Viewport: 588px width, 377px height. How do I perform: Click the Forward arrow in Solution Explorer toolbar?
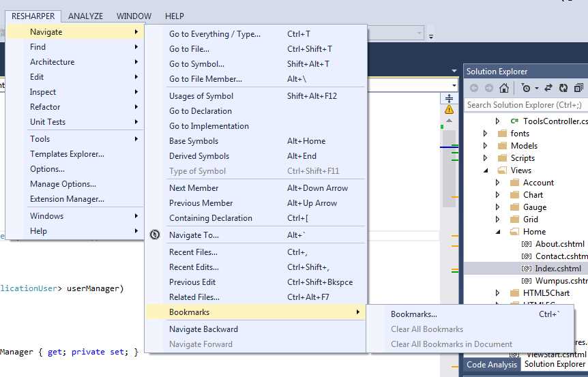488,88
